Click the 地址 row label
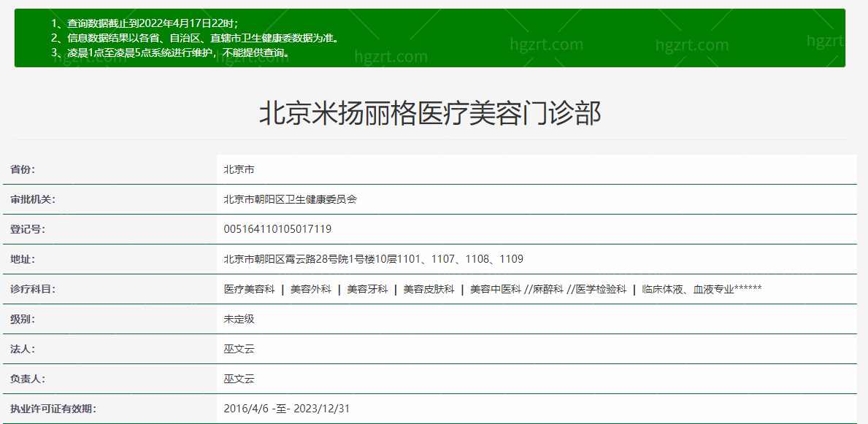868x424 pixels. 23,259
